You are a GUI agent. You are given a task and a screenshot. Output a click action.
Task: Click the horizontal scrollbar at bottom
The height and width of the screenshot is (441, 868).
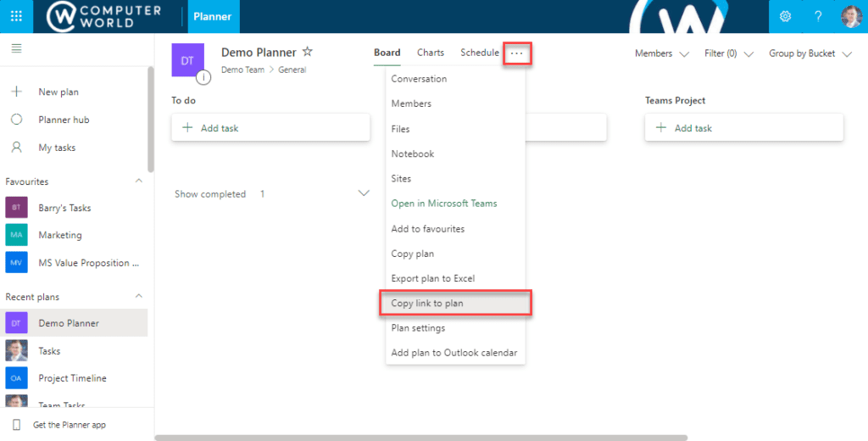click(420, 438)
